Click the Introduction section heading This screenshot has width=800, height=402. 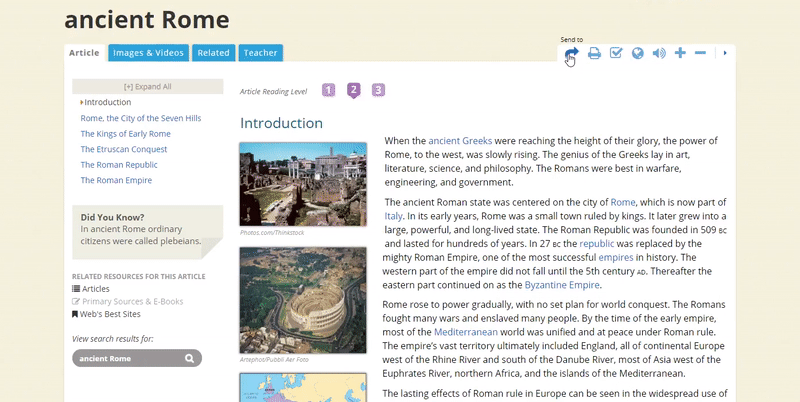tap(281, 123)
